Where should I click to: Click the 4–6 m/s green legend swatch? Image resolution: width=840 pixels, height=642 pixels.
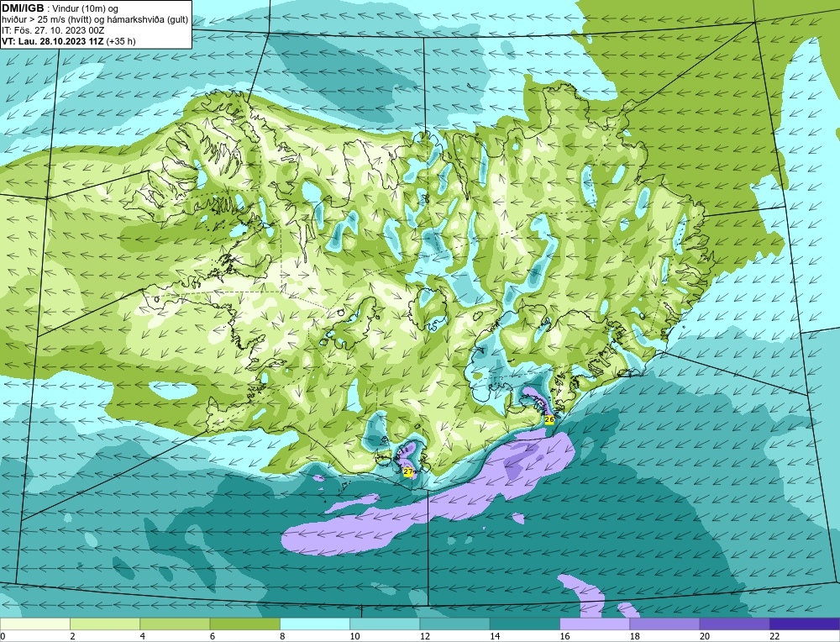click(x=176, y=624)
